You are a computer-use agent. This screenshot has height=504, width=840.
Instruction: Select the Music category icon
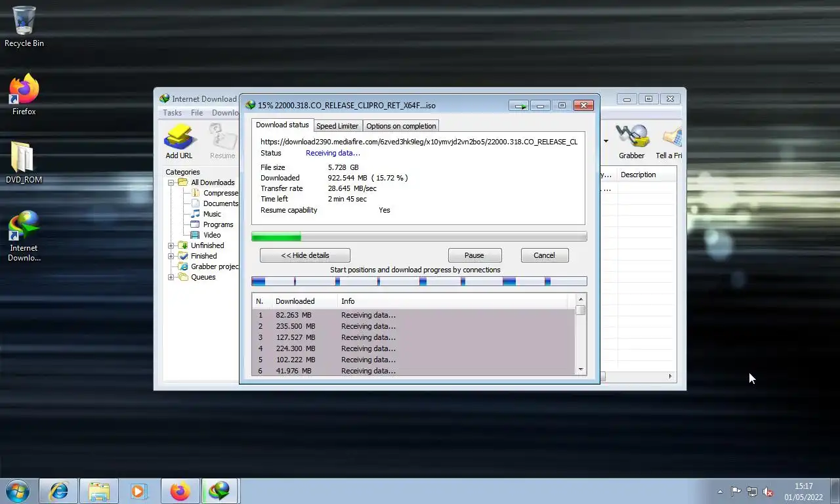(x=195, y=214)
